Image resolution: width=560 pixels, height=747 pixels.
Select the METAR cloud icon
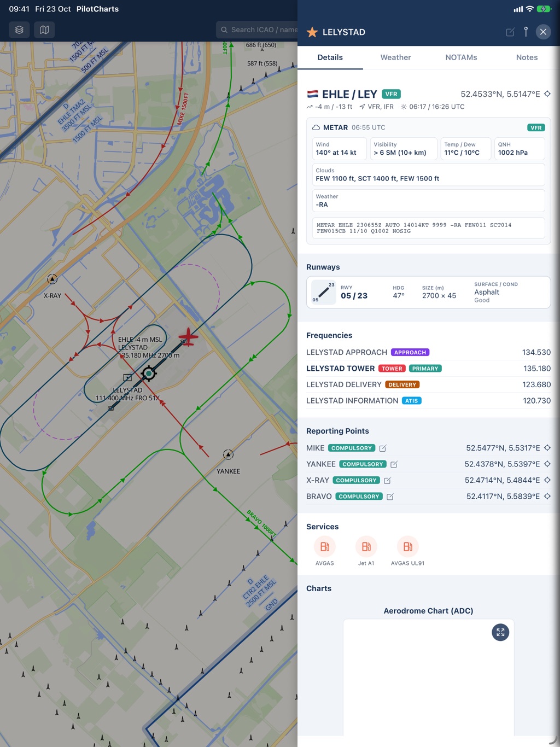(316, 127)
